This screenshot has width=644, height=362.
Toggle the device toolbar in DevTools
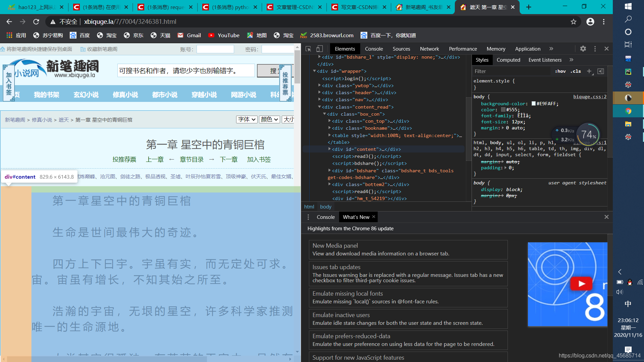point(320,49)
